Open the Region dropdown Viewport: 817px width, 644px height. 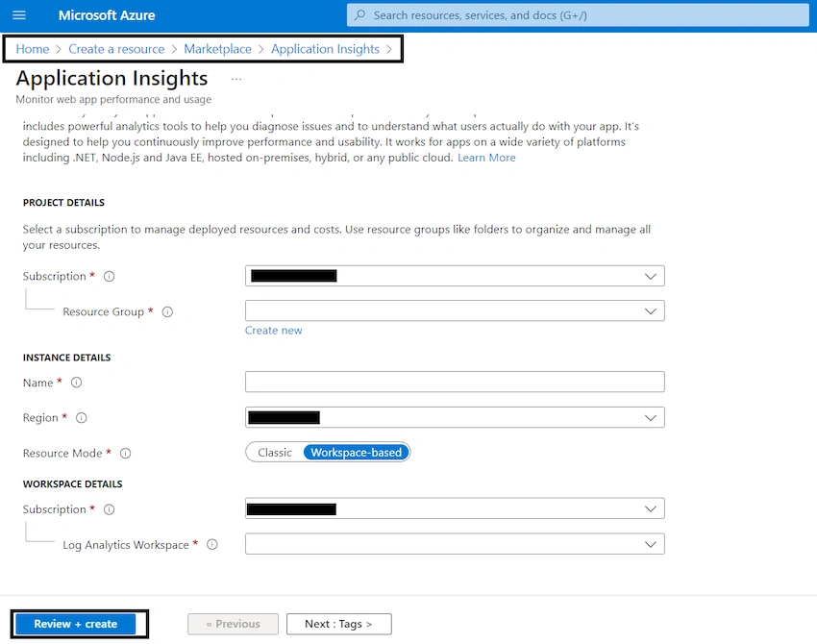(x=455, y=417)
